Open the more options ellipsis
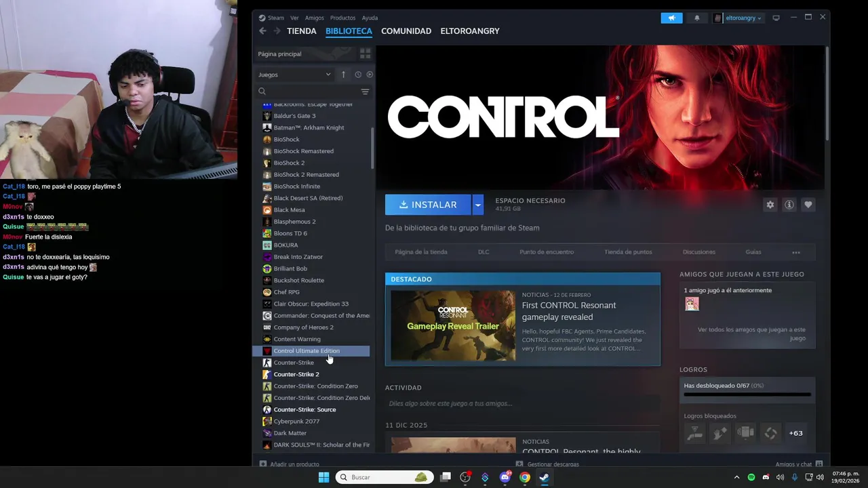The width and height of the screenshot is (868, 488). click(x=796, y=252)
